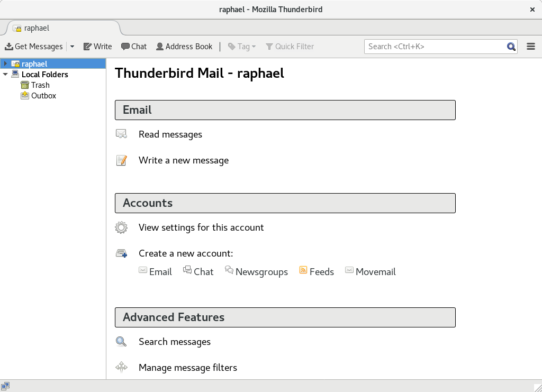542x392 pixels.
Task: Click the Trash folder icon
Action: [25, 85]
